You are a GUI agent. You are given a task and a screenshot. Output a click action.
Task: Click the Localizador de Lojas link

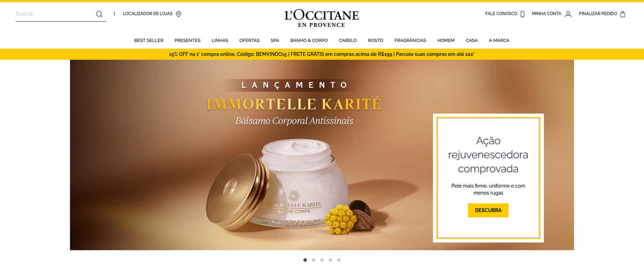pos(148,14)
